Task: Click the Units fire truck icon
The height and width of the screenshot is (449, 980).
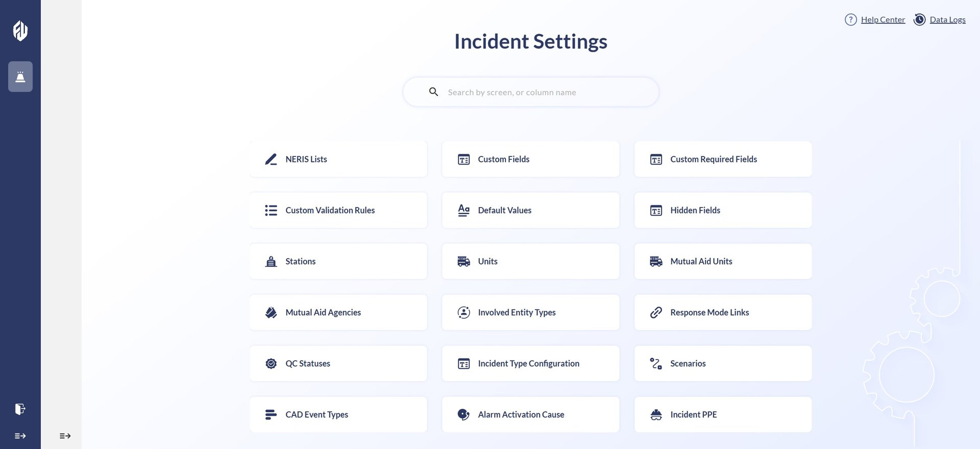Action: pyautogui.click(x=463, y=262)
